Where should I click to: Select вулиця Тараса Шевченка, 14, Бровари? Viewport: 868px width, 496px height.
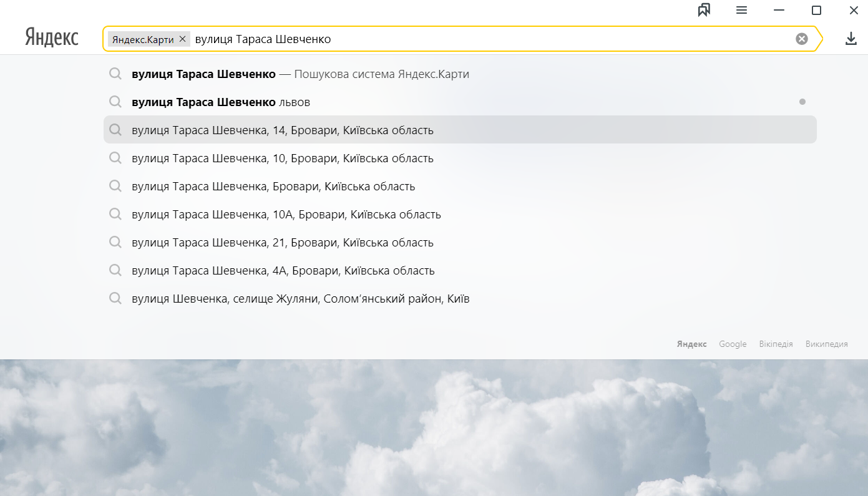[460, 130]
